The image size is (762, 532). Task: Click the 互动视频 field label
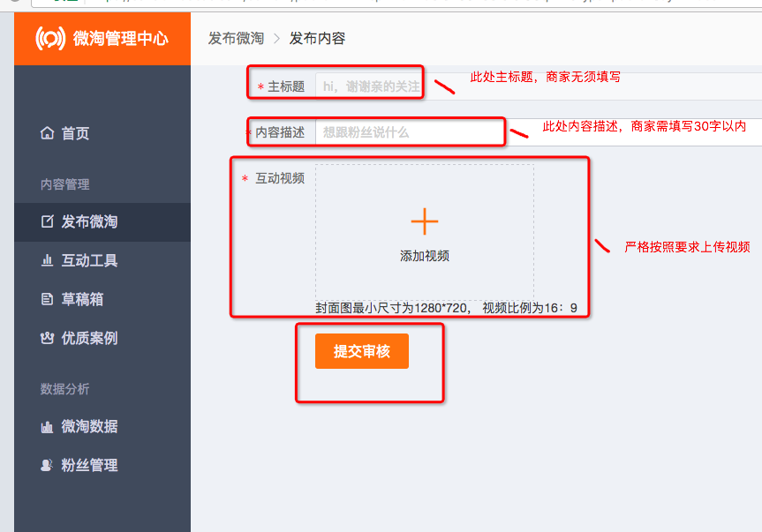[x=280, y=178]
